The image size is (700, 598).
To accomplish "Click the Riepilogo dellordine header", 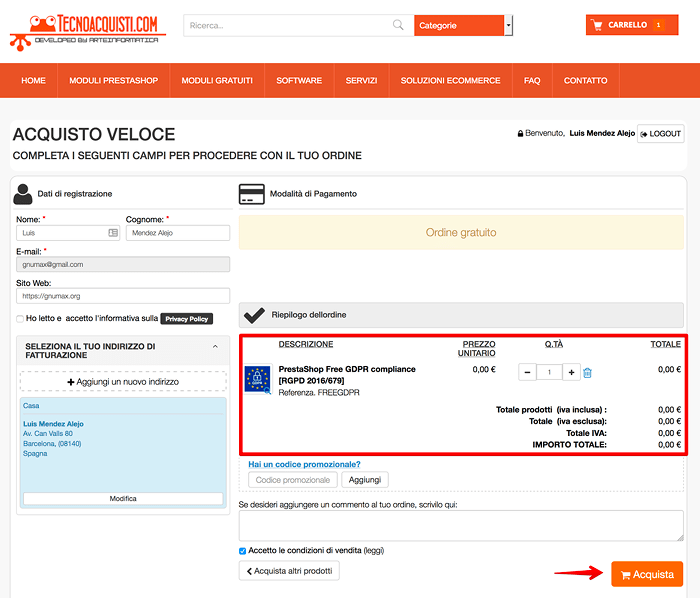I will (461, 315).
